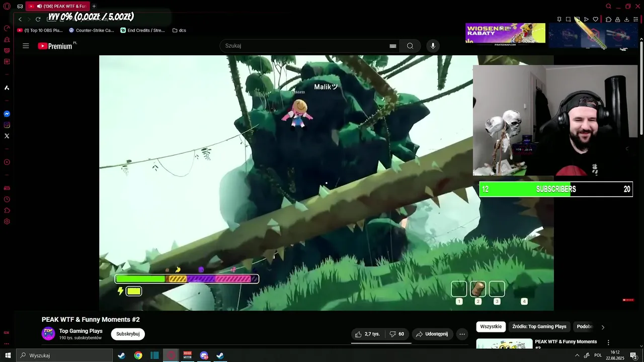Select the Źródło: Top Gaming Plays chip
The width and height of the screenshot is (644, 362).
coord(539,327)
